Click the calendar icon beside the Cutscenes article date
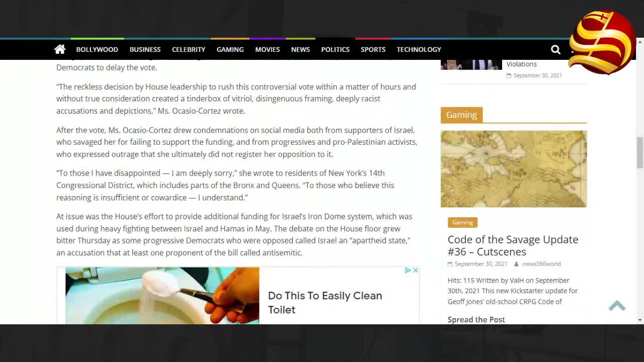This screenshot has height=362, width=644. [450, 264]
